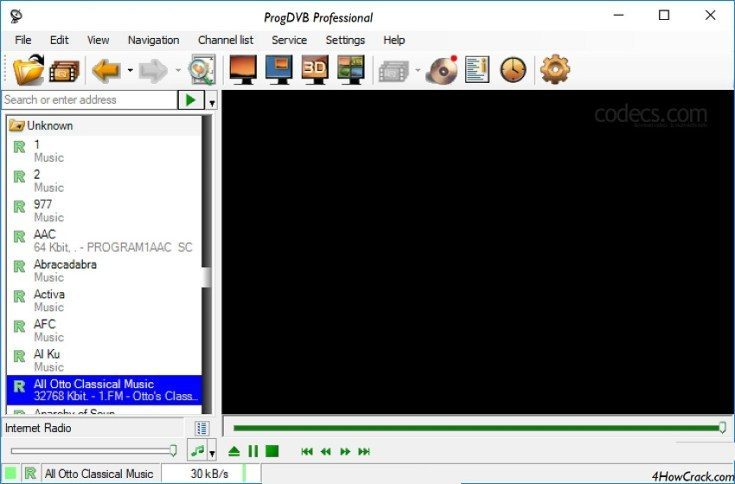Open the media library filmstrip icon
The width and height of the screenshot is (735, 484).
(x=64, y=71)
